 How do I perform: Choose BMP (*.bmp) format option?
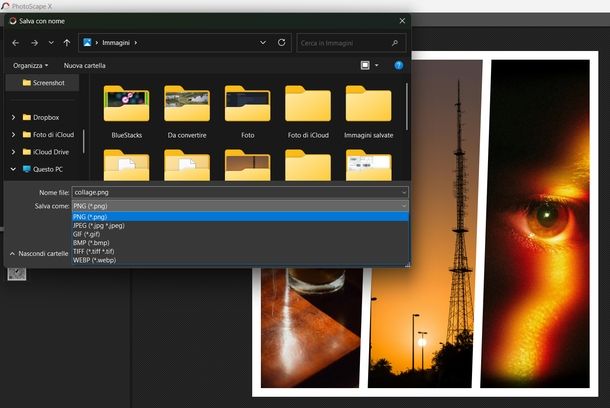pyautogui.click(x=240, y=243)
